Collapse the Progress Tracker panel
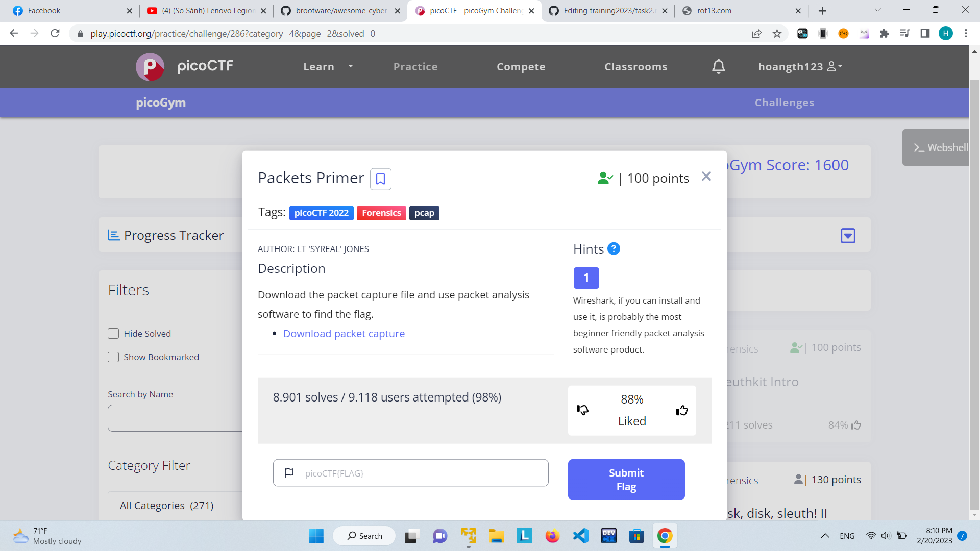980x551 pixels. (847, 236)
